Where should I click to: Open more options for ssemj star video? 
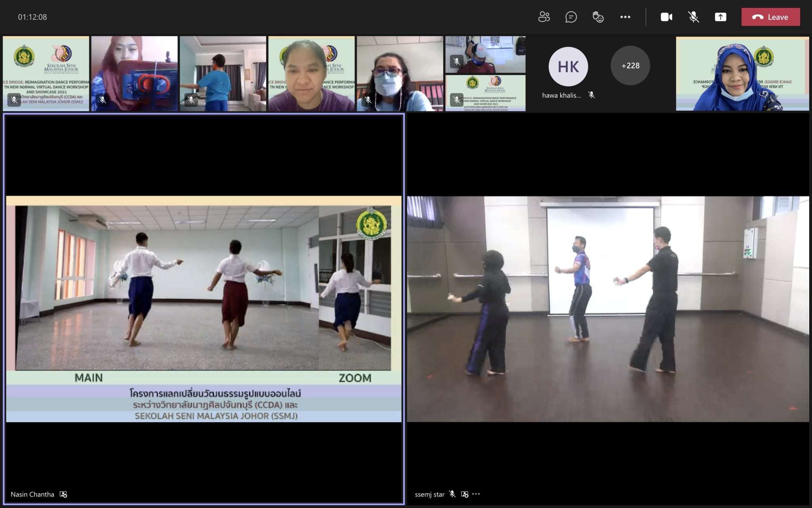(476, 494)
